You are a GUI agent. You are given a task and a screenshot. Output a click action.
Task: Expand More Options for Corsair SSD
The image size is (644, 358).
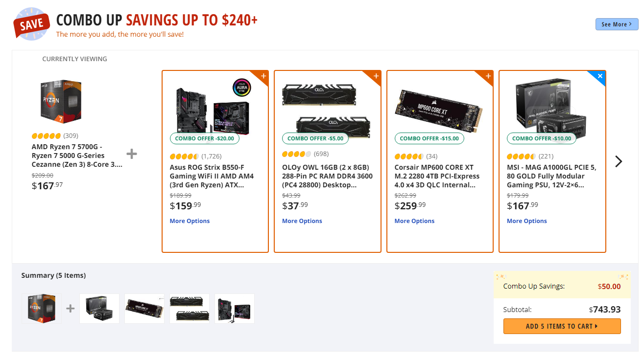coord(414,221)
